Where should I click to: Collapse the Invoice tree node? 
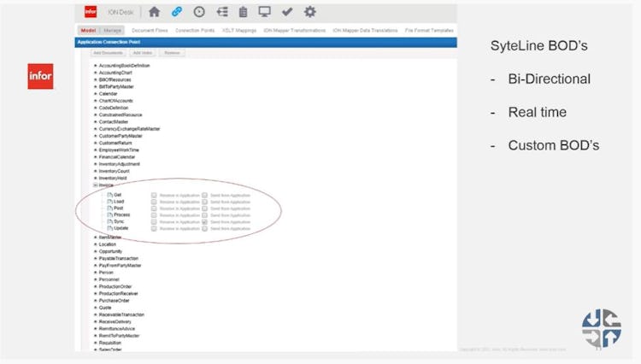click(95, 185)
